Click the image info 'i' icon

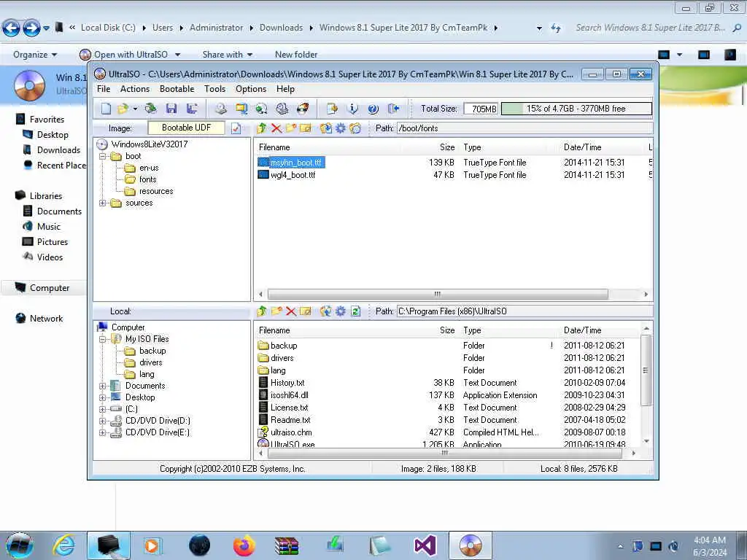352,109
